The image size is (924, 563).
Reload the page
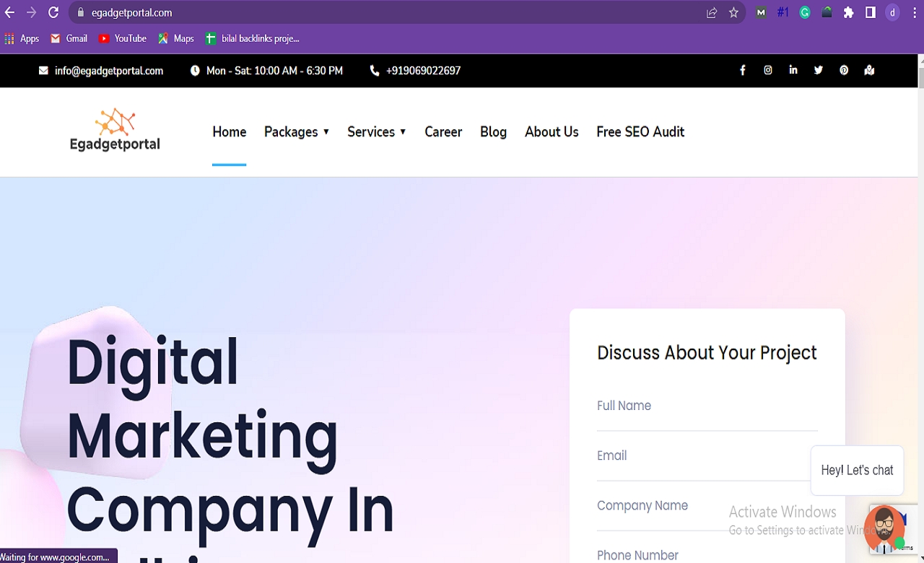[53, 12]
